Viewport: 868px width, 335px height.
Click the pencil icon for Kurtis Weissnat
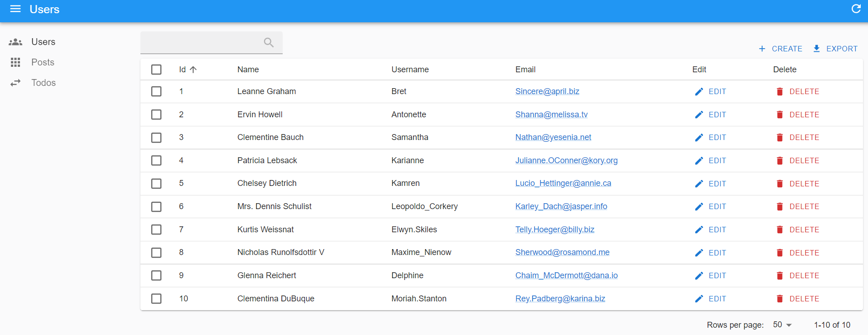click(x=699, y=230)
